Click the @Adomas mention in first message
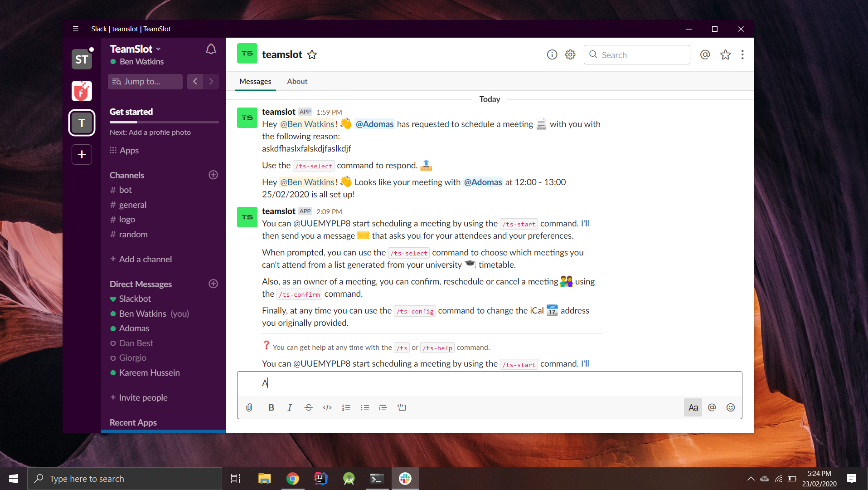The height and width of the screenshot is (490, 868). (x=374, y=124)
